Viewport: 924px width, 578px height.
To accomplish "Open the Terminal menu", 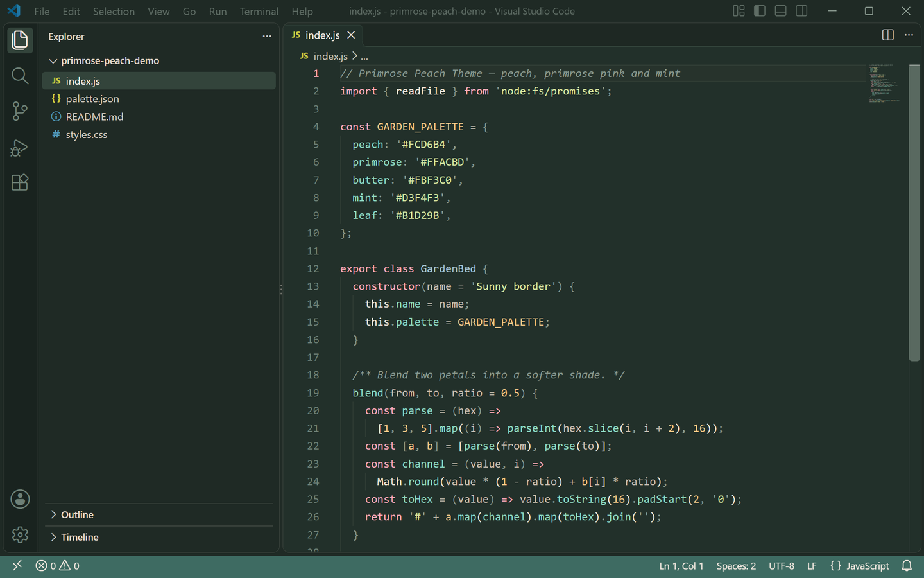I will (259, 11).
